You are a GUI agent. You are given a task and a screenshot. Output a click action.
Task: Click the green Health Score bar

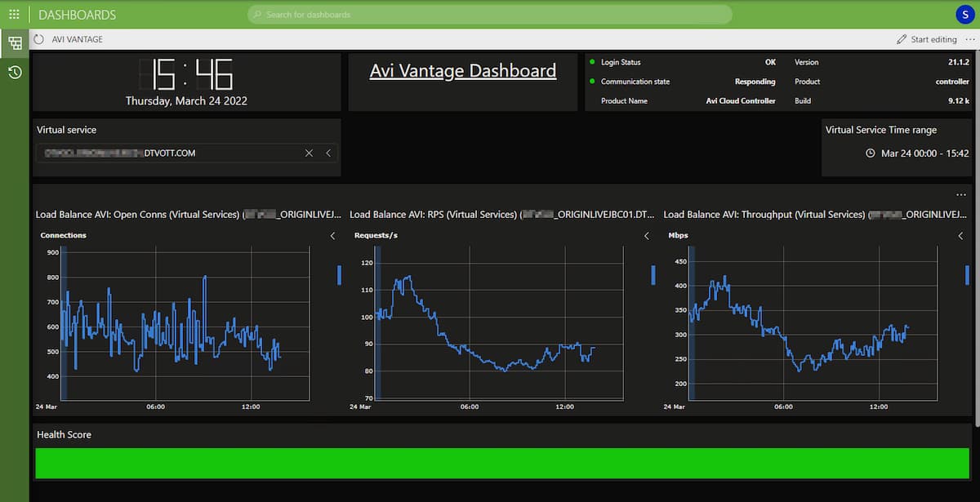[x=502, y=463]
